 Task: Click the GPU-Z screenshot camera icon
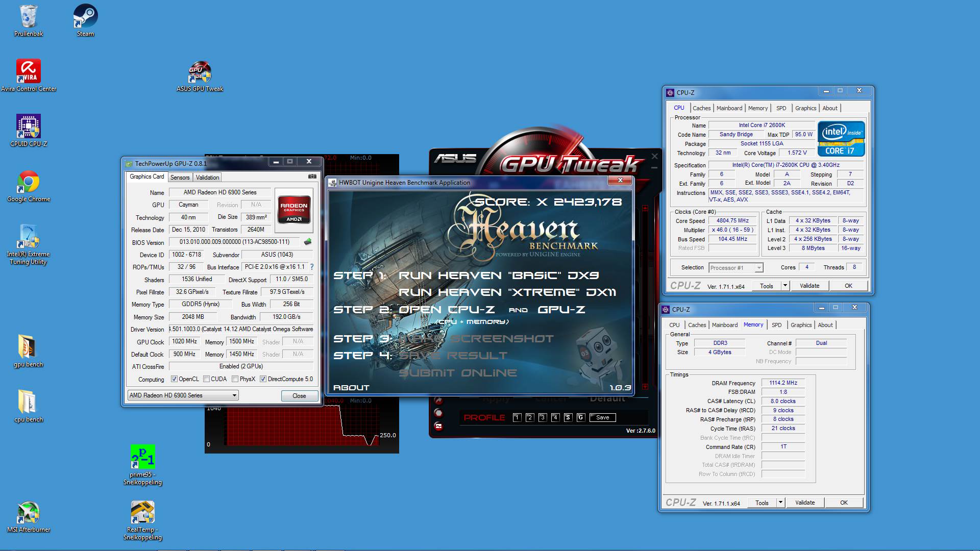click(312, 177)
